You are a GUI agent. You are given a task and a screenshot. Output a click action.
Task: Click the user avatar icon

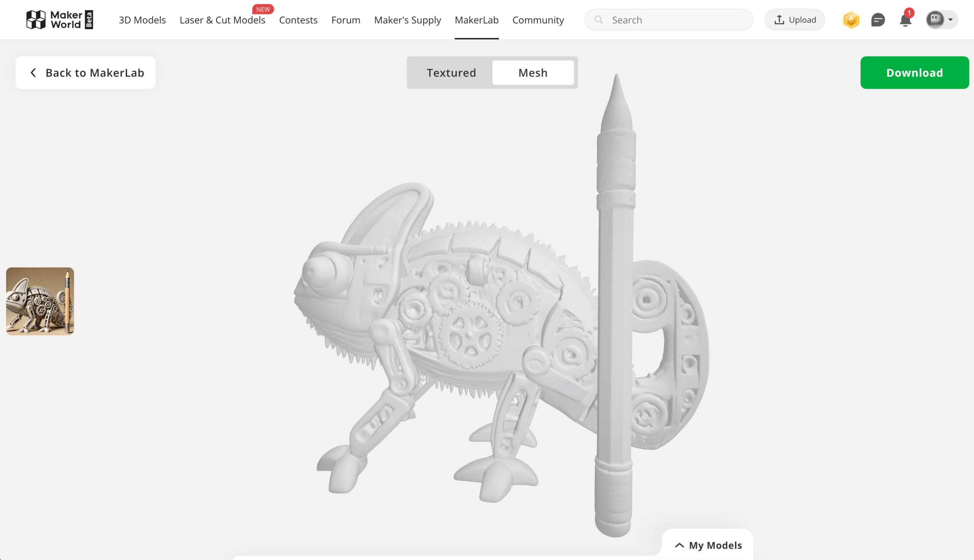tap(935, 20)
